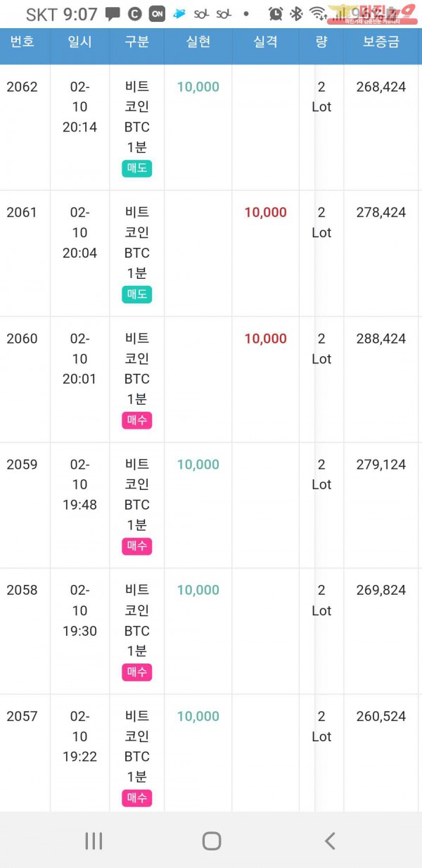Click the 매수 badge in row 2057
The width and height of the screenshot is (422, 868).
[x=136, y=798]
